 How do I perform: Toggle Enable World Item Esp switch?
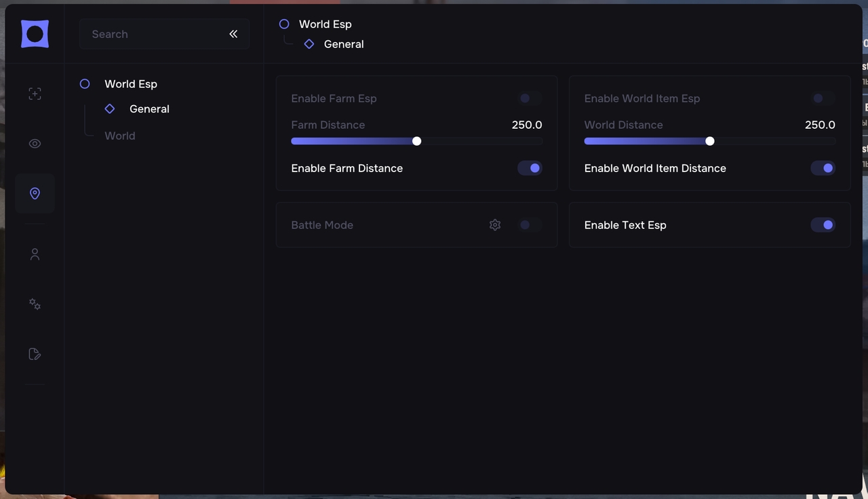pos(823,98)
